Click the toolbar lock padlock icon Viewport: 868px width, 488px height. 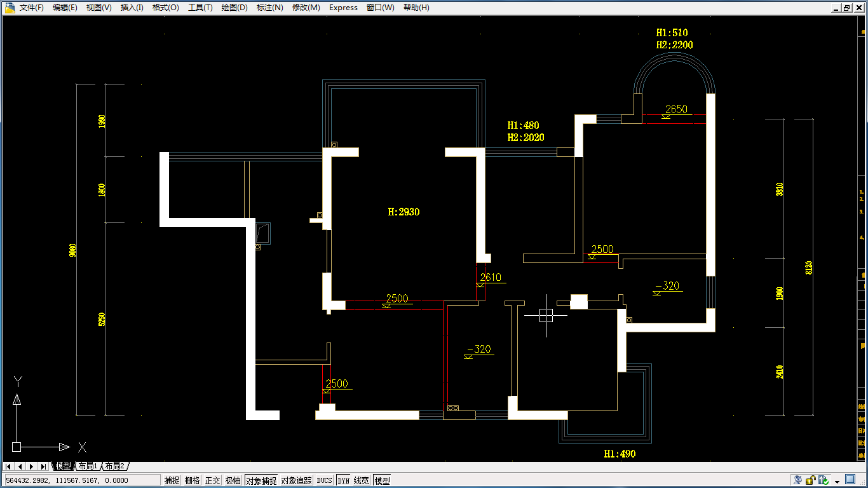click(811, 480)
